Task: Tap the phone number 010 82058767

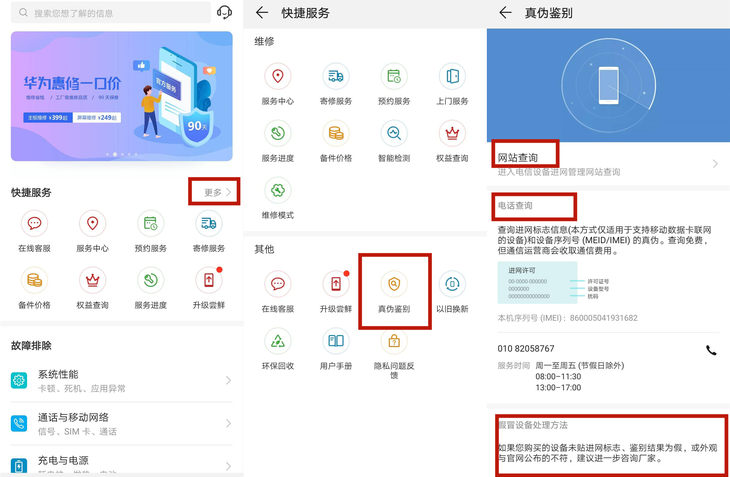Action: (x=526, y=349)
